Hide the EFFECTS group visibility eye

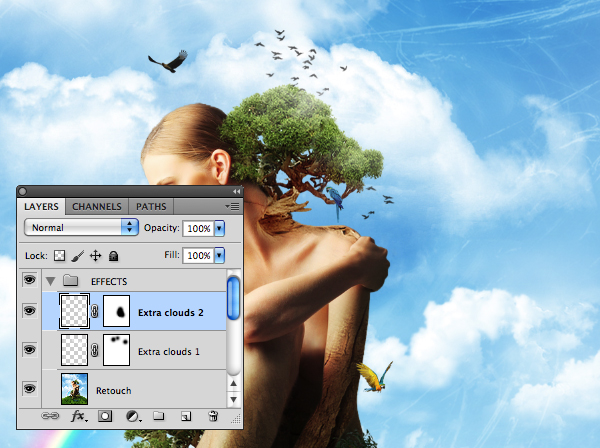30,280
